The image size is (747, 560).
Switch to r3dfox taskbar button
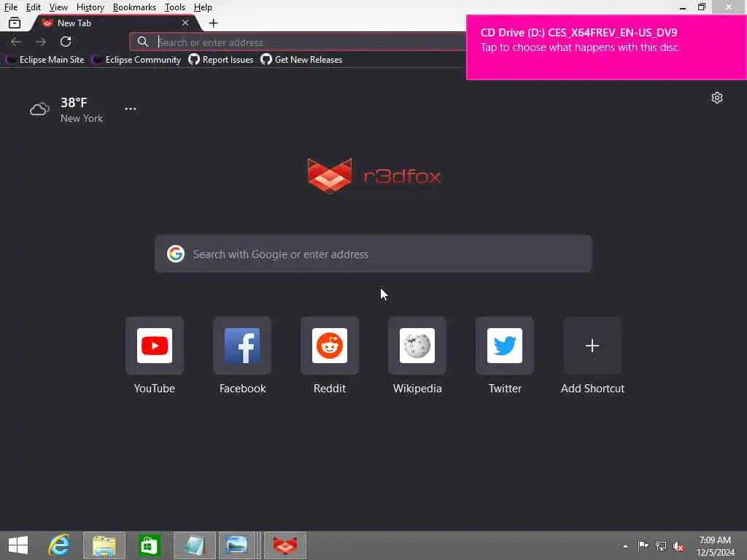(x=285, y=545)
